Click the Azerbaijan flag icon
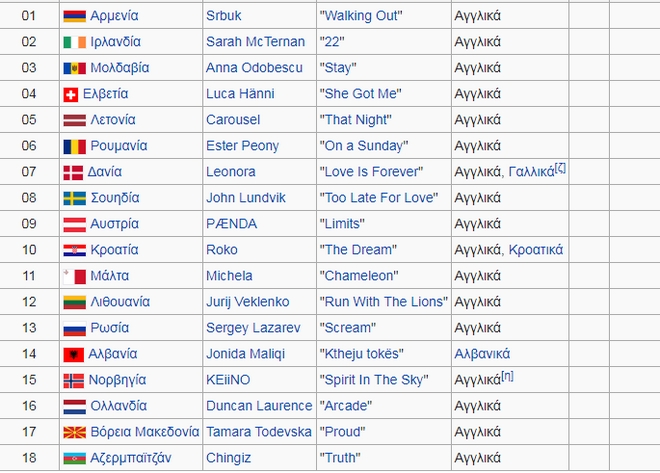Image resolution: width=660 pixels, height=473 pixels. pyautogui.click(x=74, y=458)
